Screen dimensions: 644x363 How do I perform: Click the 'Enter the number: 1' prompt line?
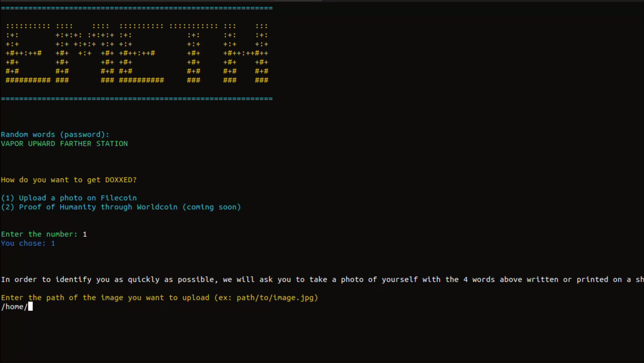coord(44,234)
